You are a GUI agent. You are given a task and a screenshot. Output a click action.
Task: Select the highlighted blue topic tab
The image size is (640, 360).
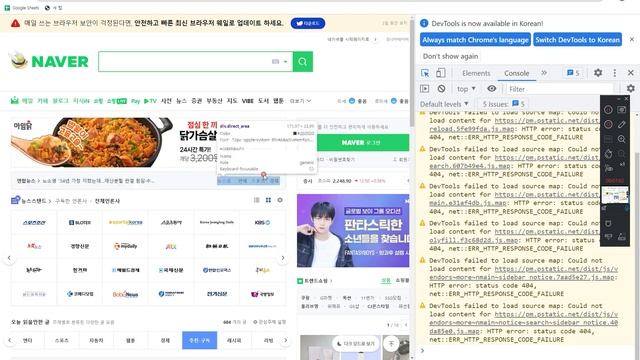[199, 340]
